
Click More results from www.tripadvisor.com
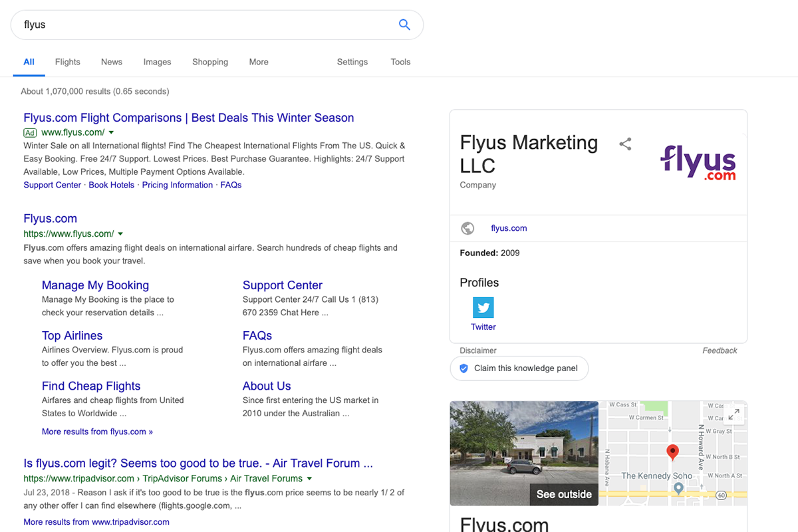tap(96, 522)
